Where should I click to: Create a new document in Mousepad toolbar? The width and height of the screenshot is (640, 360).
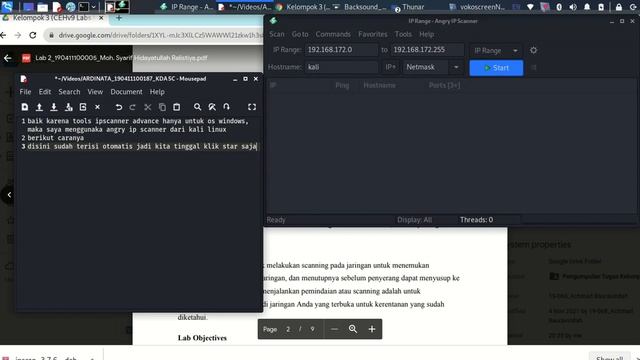[x=25, y=107]
